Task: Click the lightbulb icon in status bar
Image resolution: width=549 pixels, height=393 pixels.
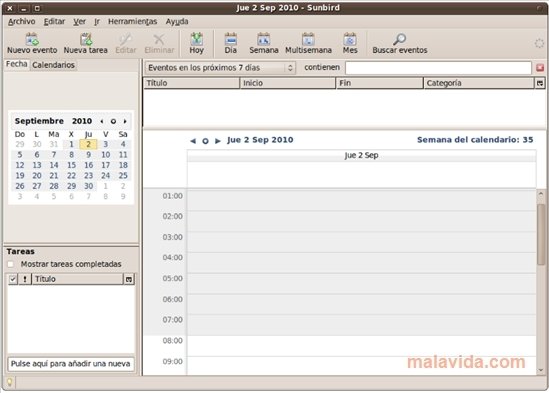Action: click(x=9, y=382)
